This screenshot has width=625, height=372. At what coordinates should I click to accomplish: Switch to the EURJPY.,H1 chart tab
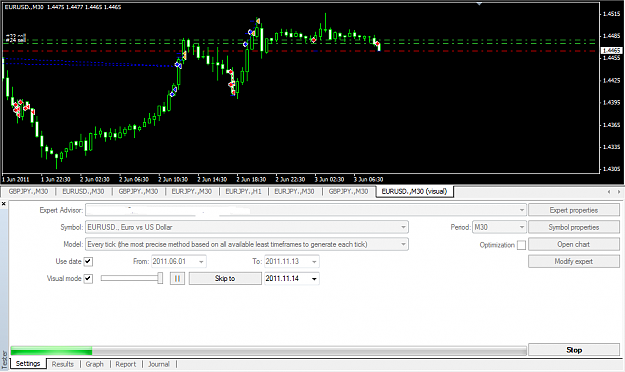[243, 191]
